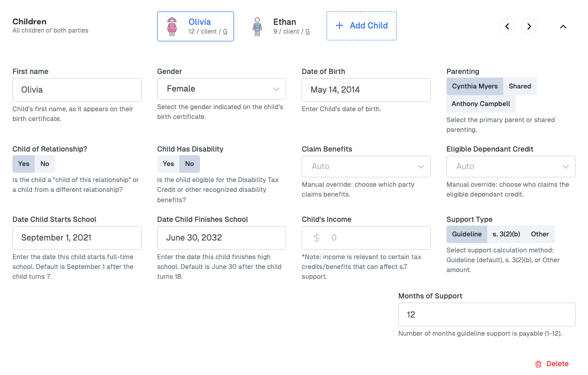The width and height of the screenshot is (588, 375).
Task: Select the Other support type
Action: tap(539, 234)
